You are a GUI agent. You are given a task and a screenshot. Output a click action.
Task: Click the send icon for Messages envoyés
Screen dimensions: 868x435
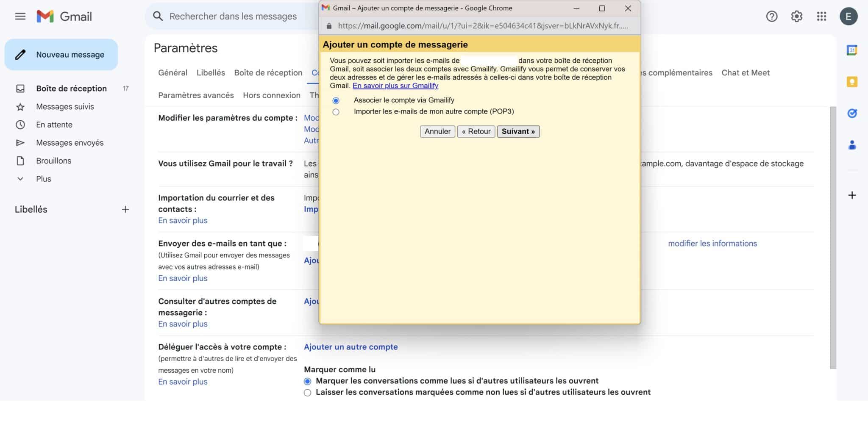[x=20, y=143]
